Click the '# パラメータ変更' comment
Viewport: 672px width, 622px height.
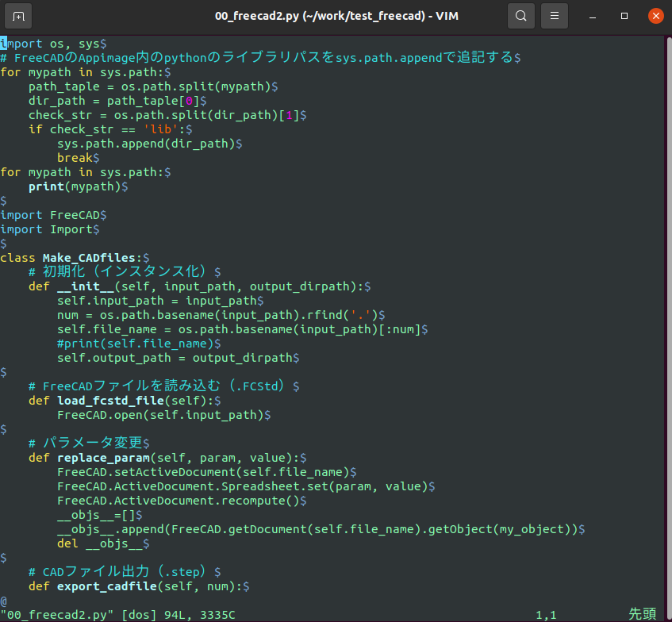(89, 443)
